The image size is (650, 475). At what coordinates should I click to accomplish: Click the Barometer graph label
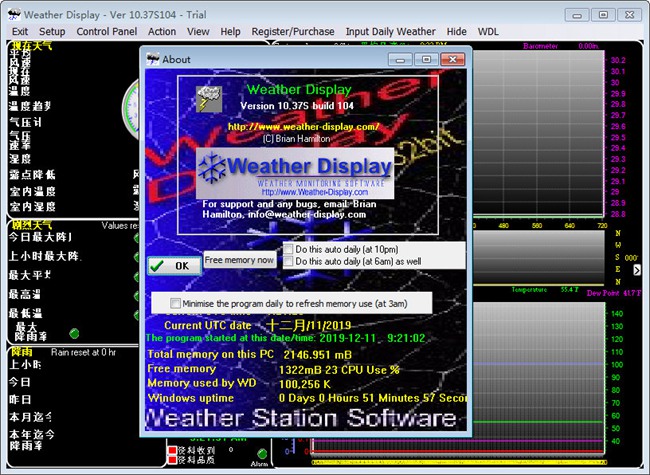click(x=540, y=46)
